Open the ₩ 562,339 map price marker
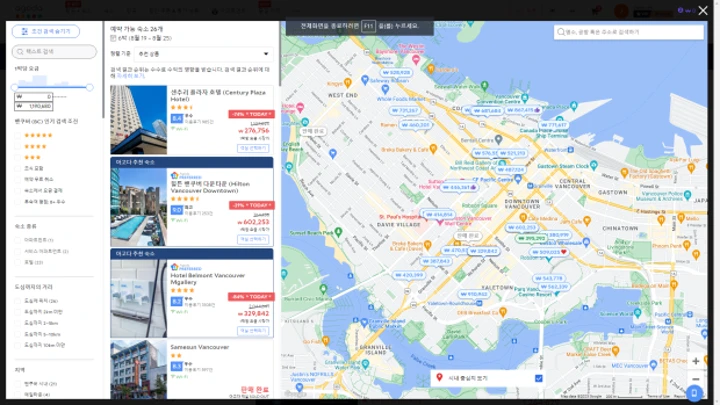720x405 pixels. pyautogui.click(x=553, y=287)
